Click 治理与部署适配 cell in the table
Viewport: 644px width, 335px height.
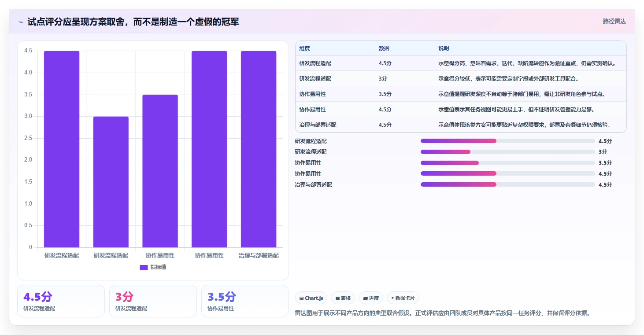(318, 125)
